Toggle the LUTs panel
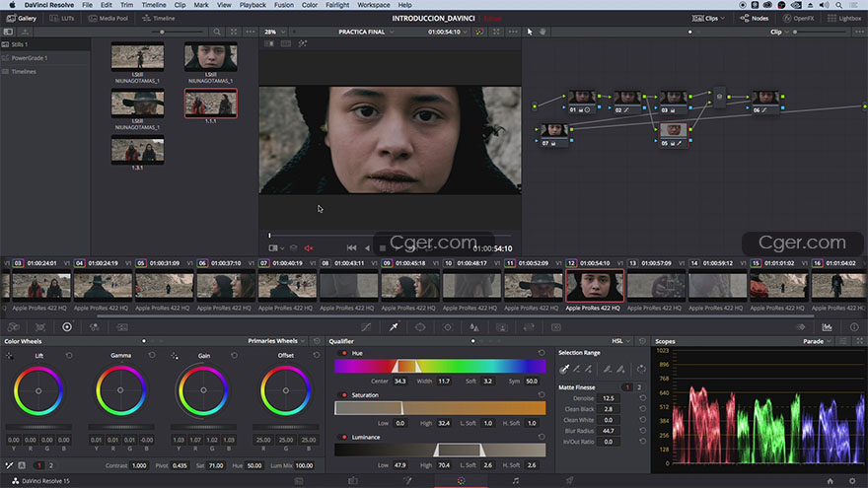This screenshot has height=488, width=868. click(62, 19)
